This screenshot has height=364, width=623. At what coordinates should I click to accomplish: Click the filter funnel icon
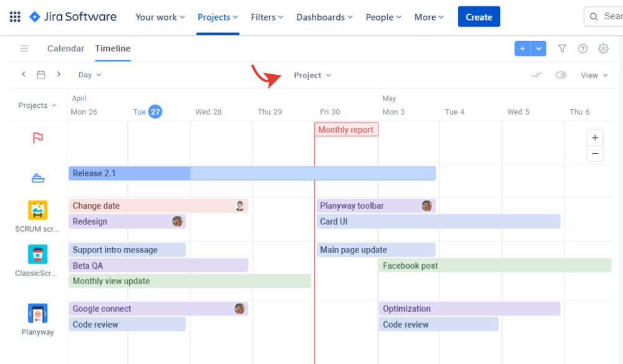pyautogui.click(x=562, y=48)
